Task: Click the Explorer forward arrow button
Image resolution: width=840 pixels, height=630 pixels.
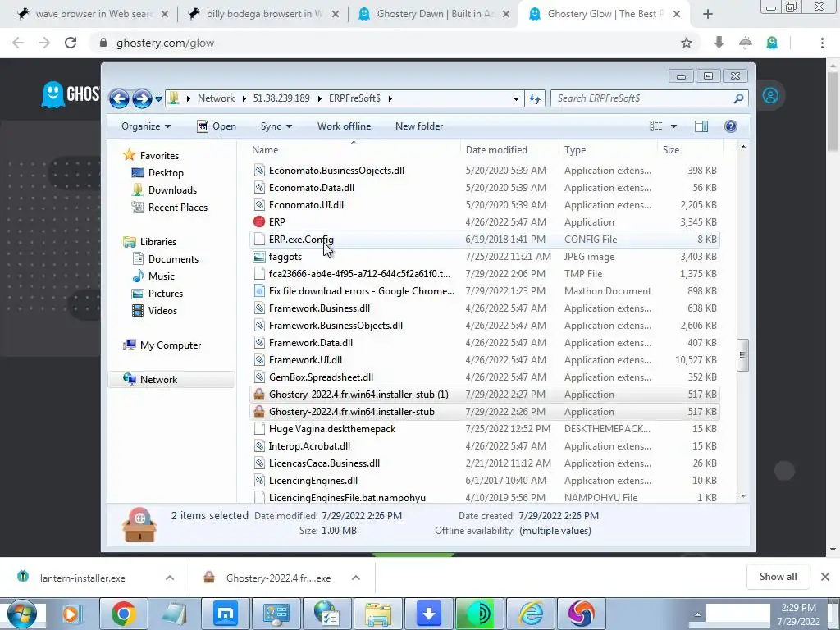Action: click(142, 98)
